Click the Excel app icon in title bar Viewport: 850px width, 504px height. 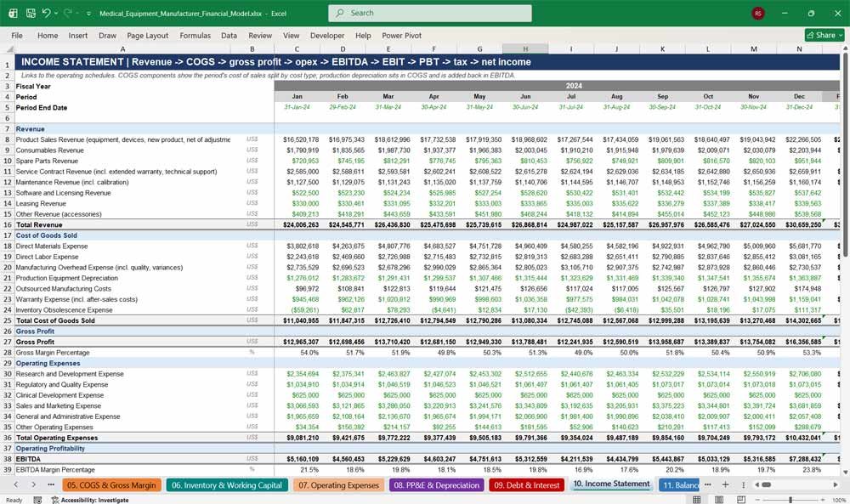coord(13,13)
